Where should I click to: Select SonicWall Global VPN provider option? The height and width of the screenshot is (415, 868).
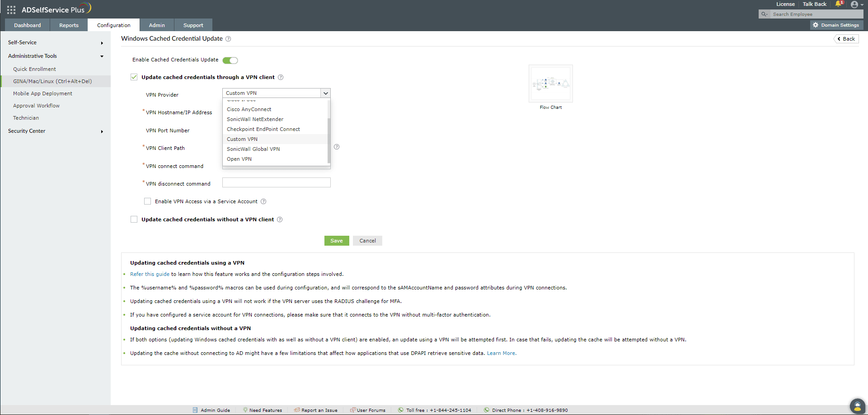pyautogui.click(x=275, y=149)
